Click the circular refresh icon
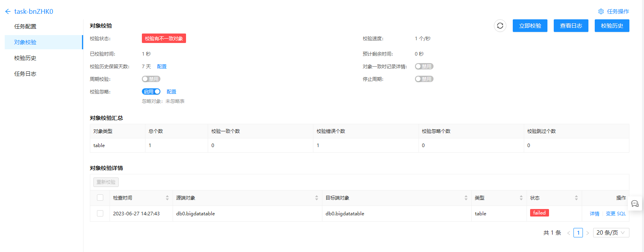 [x=500, y=26]
